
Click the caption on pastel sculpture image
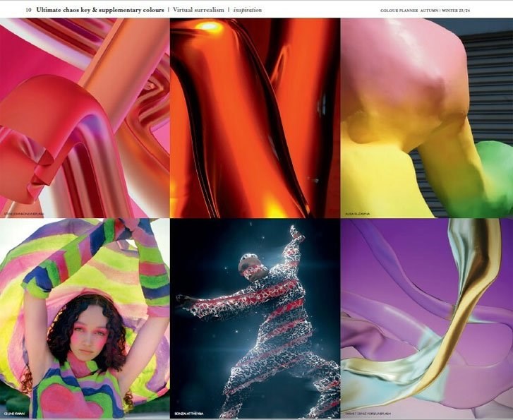point(358,211)
